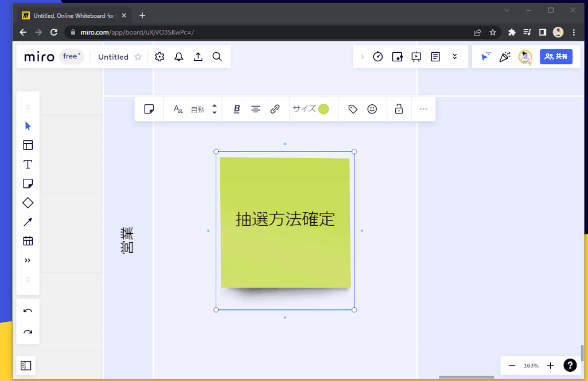Click the free plan badge
This screenshot has height=381, width=588.
coord(71,57)
